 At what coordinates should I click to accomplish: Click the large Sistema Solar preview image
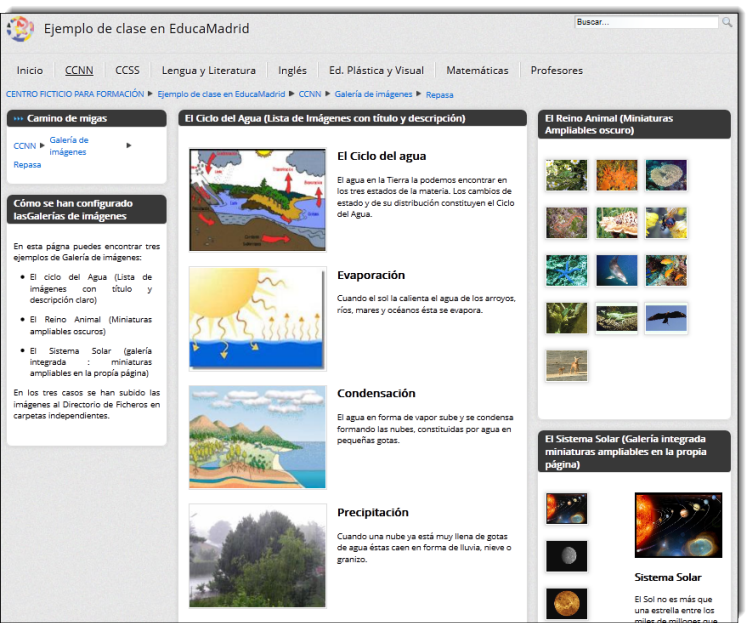[x=678, y=525]
